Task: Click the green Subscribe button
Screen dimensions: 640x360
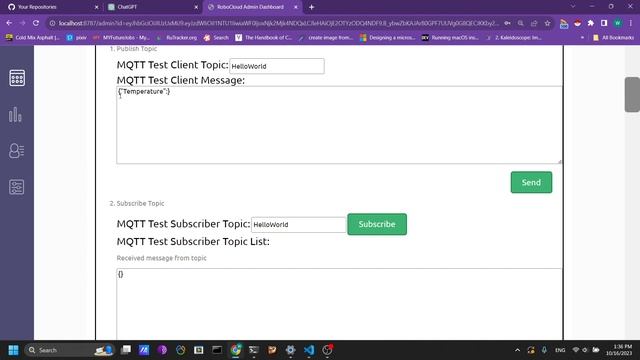Action: click(x=377, y=224)
